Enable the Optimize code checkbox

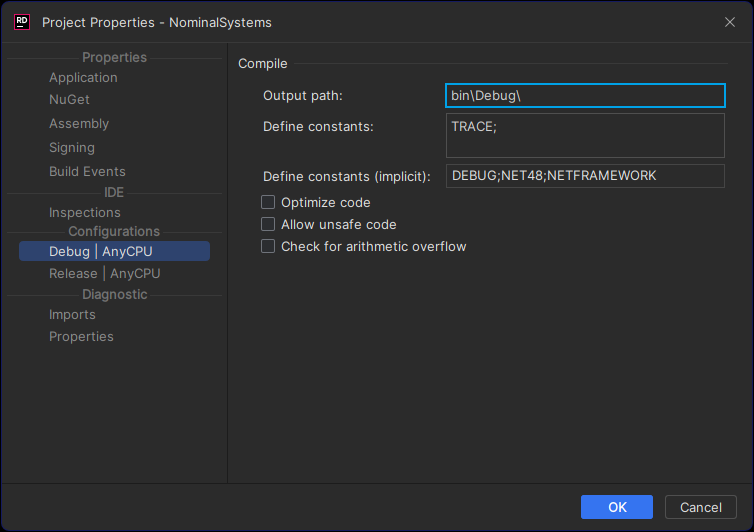pos(268,202)
